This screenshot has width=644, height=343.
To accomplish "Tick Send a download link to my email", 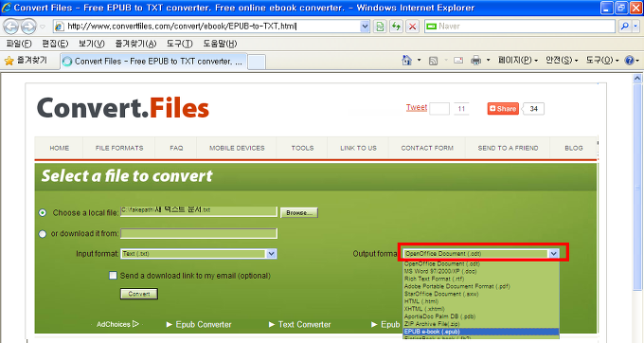I will point(113,275).
